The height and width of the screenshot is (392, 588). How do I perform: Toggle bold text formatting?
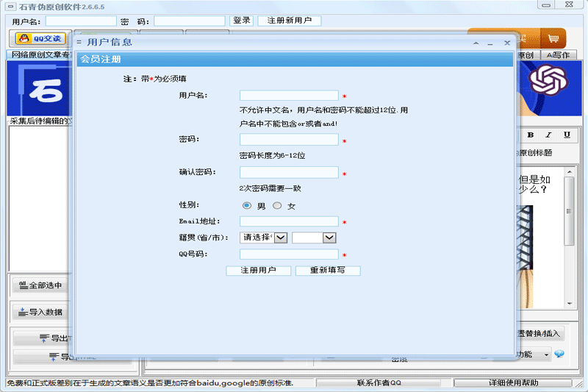coord(531,135)
